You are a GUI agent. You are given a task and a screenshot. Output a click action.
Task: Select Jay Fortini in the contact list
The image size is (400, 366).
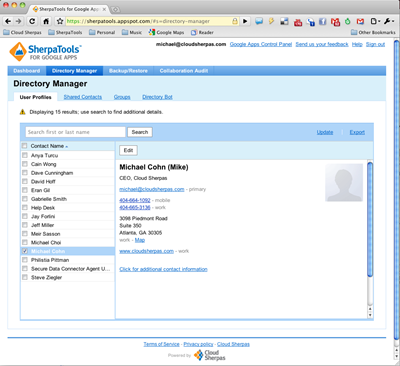pyautogui.click(x=68, y=216)
